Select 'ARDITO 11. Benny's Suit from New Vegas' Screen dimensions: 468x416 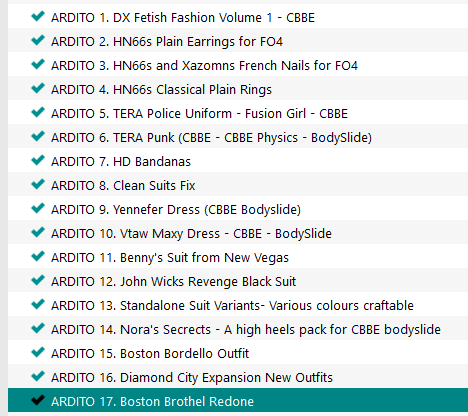coord(170,258)
